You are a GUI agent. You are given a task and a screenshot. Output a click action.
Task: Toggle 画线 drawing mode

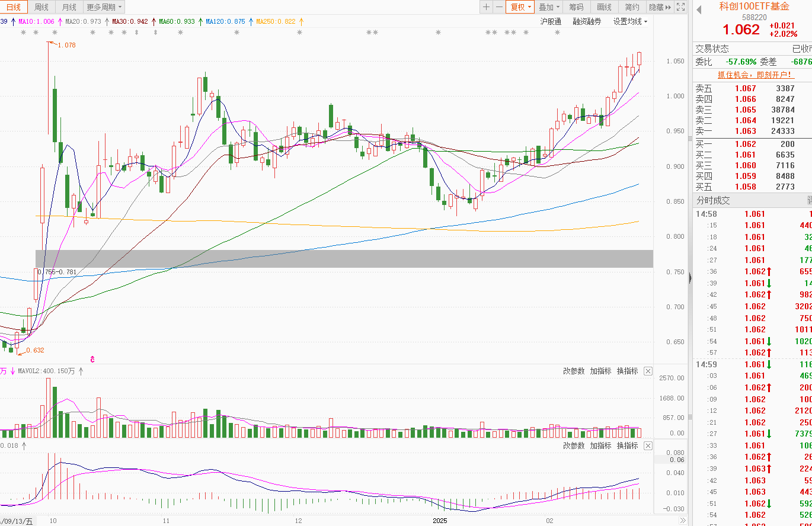pos(604,7)
